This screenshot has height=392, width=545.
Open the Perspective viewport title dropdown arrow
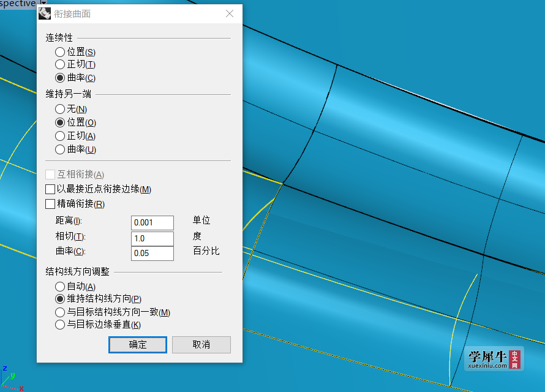click(43, 3)
